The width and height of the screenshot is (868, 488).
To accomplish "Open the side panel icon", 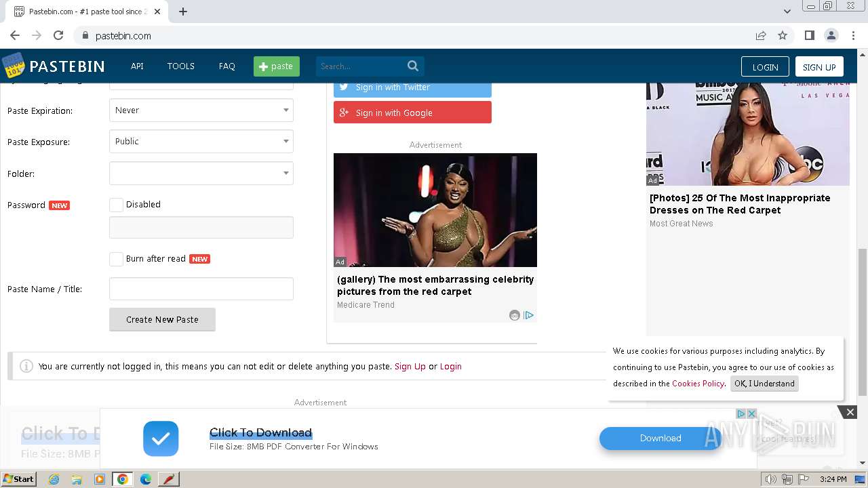I will 810,35.
